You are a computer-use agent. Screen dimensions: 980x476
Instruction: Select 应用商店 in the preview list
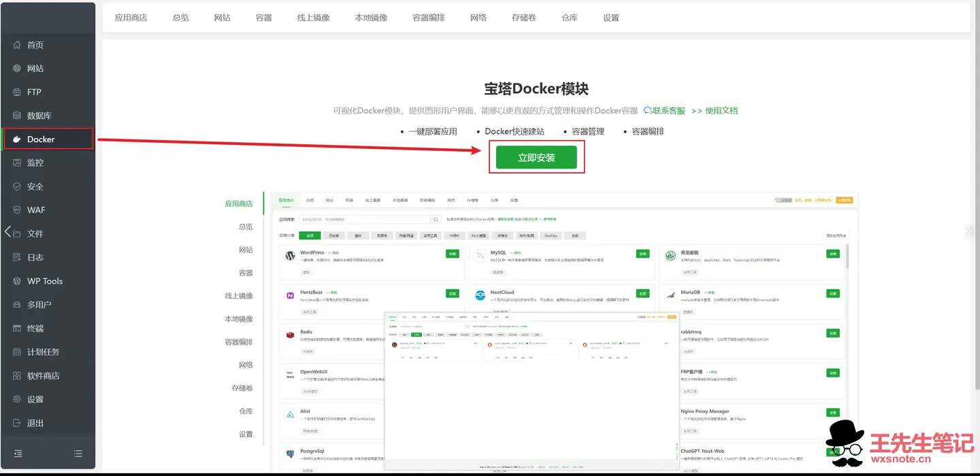coord(239,203)
